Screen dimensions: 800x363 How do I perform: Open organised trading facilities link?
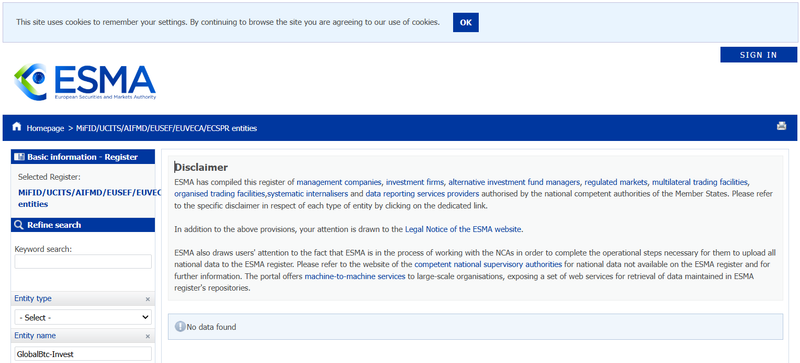point(220,194)
